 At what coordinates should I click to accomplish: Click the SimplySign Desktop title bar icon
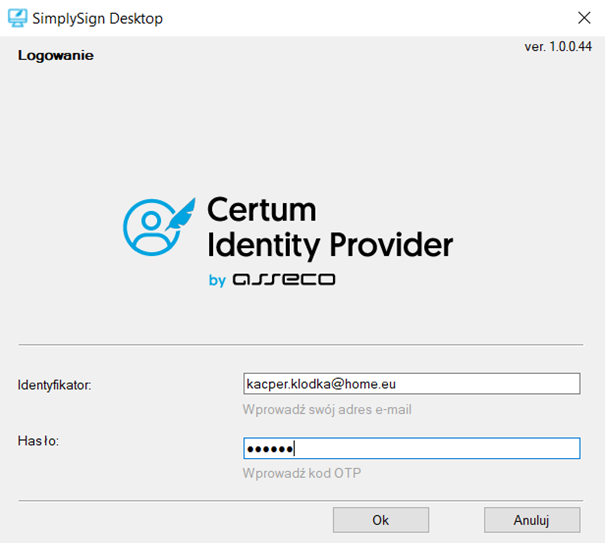pyautogui.click(x=17, y=18)
